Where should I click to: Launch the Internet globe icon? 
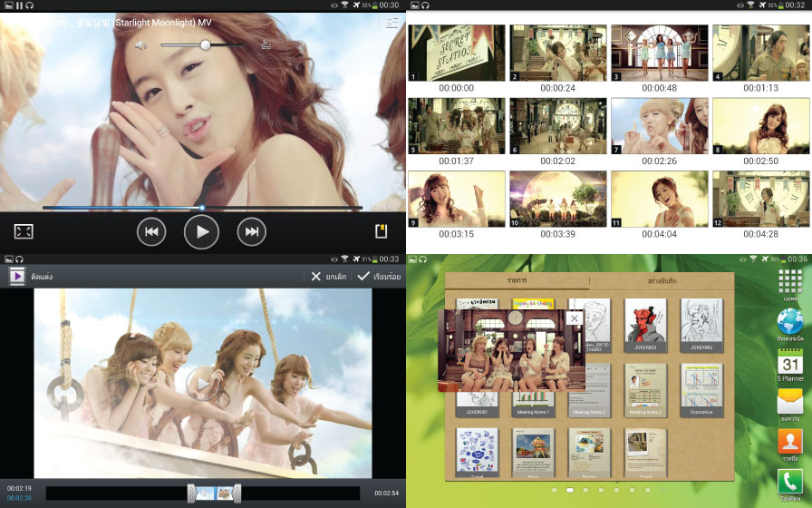coord(790,321)
